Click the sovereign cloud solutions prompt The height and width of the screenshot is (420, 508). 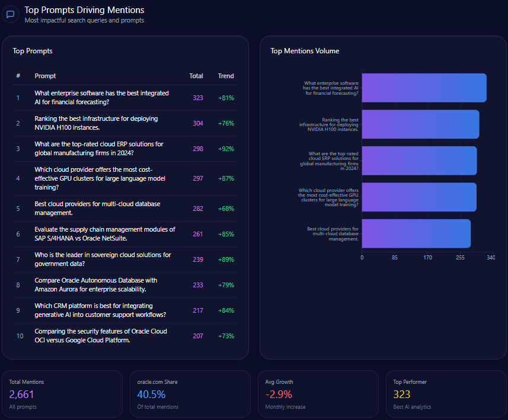pos(103,259)
